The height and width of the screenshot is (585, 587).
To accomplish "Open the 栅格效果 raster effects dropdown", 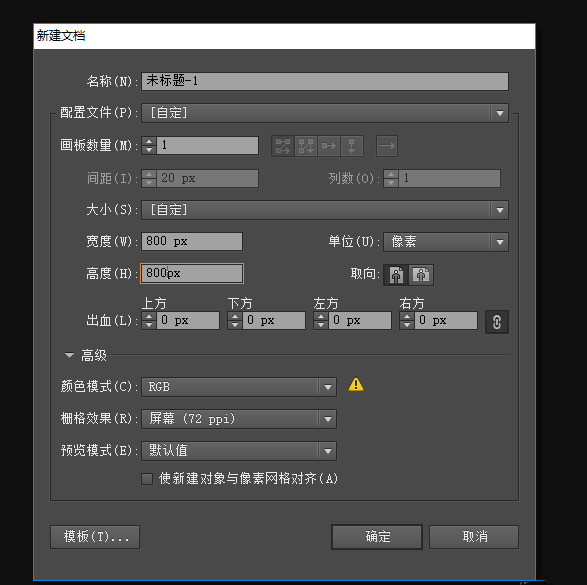I will click(239, 419).
